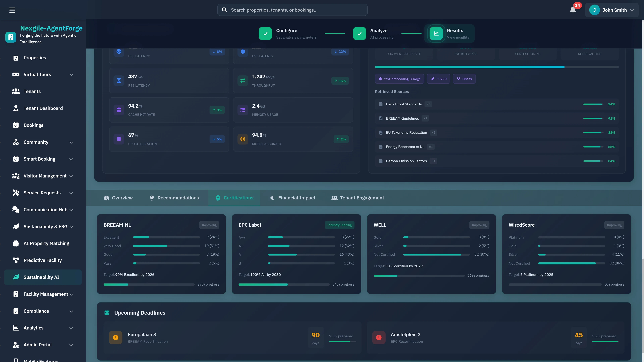
Task: Click the search properties input field
Action: pyautogui.click(x=292, y=10)
